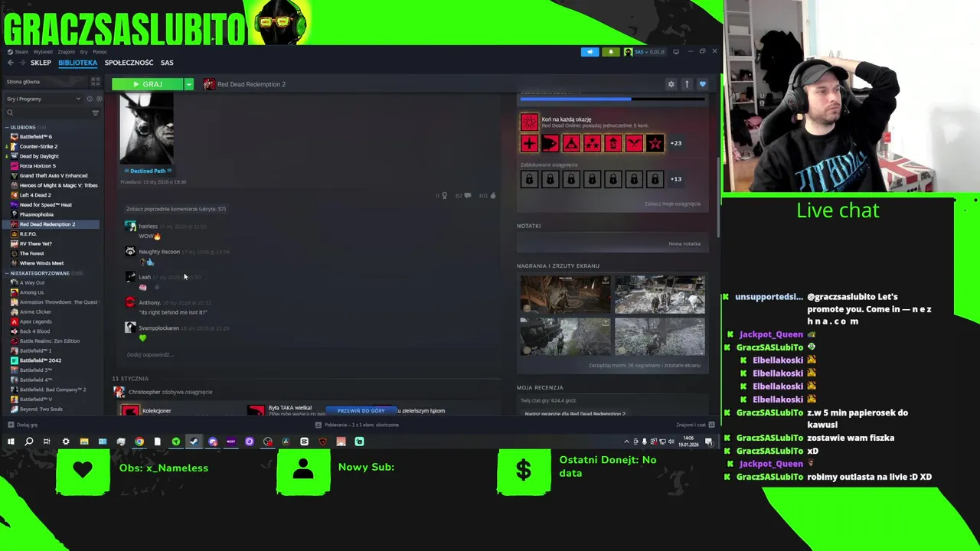Viewport: 980px width, 551px height.
Task: Show the +13 more locked achievements
Action: coord(676,179)
